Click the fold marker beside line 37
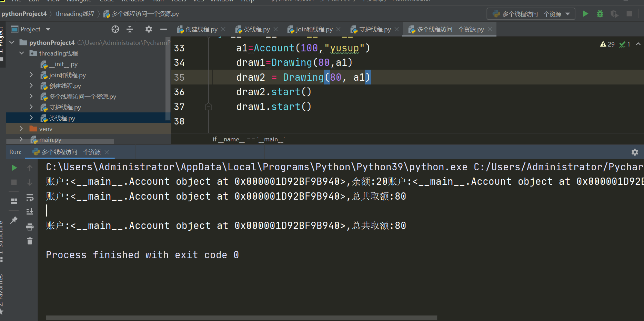 click(x=208, y=107)
